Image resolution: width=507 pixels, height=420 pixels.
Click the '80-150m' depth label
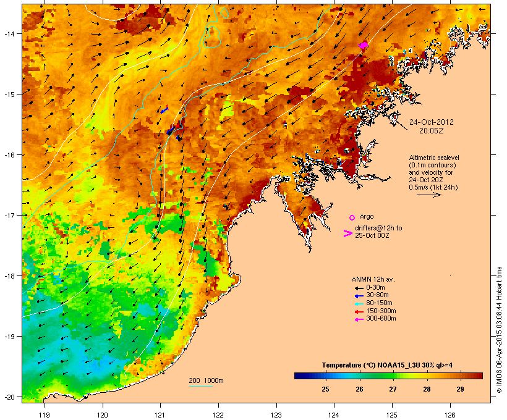(379, 303)
